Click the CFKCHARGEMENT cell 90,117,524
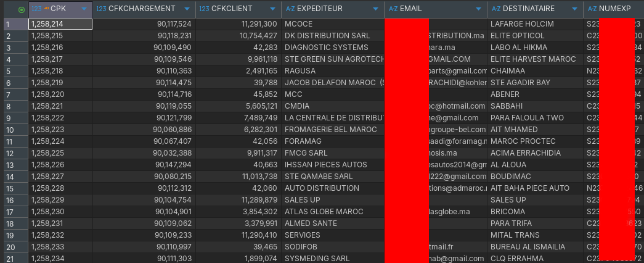Image resolution: width=644 pixels, height=263 pixels. tap(144, 24)
